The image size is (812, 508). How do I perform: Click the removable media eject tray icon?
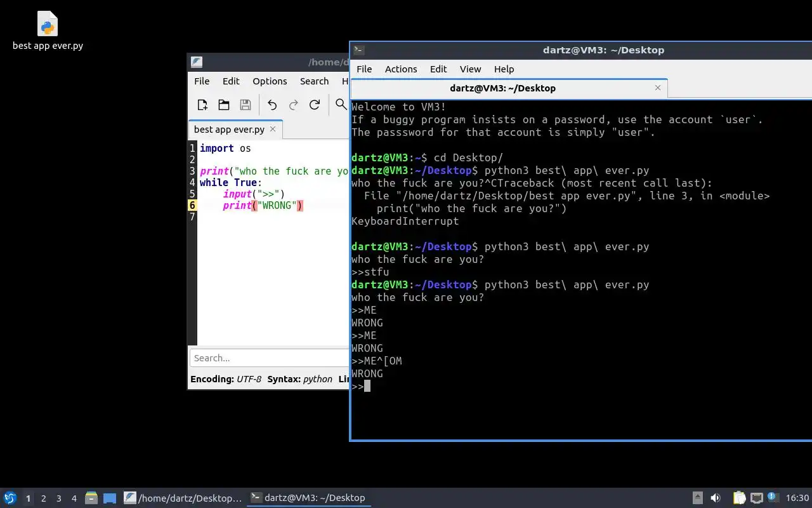tap(697, 498)
